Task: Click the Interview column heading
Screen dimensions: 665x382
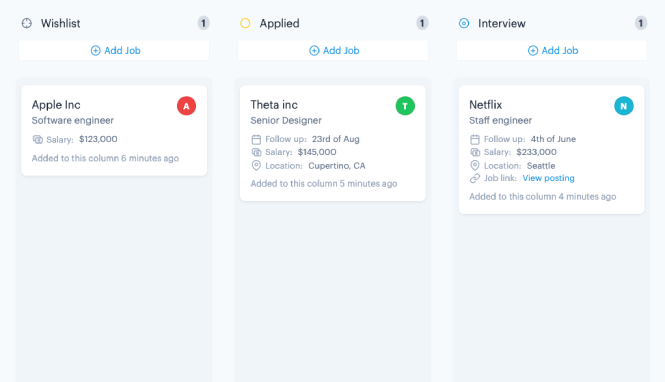Action: click(502, 23)
